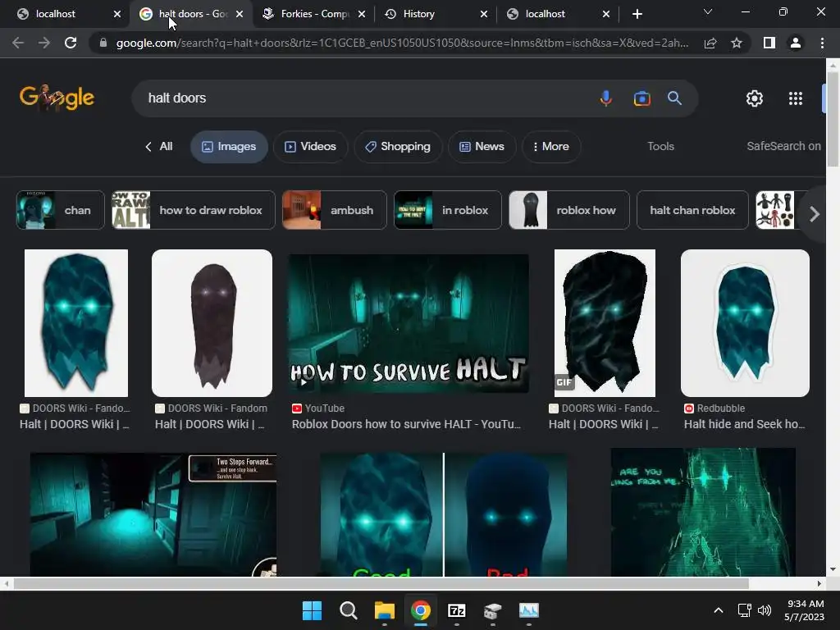
Task: Close the History tab
Action: 484,14
